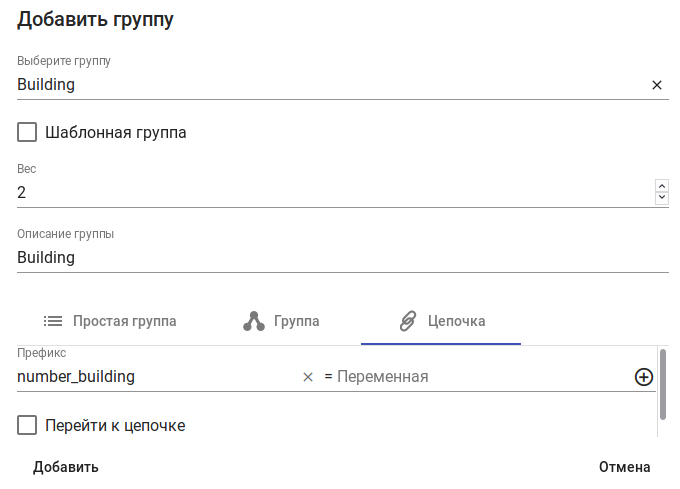Viewport: 680px width, 489px height.
Task: Focus the Вес number field
Action: [x=330, y=193]
